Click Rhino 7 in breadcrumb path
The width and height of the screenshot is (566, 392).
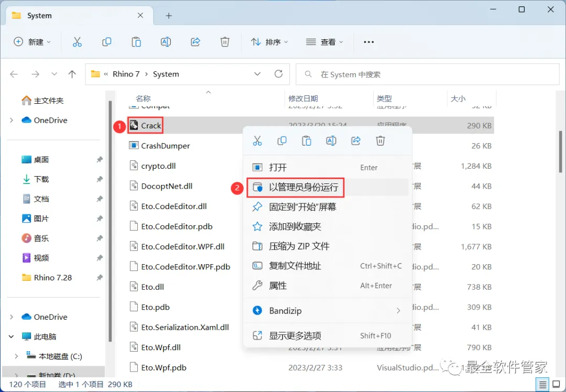point(126,74)
